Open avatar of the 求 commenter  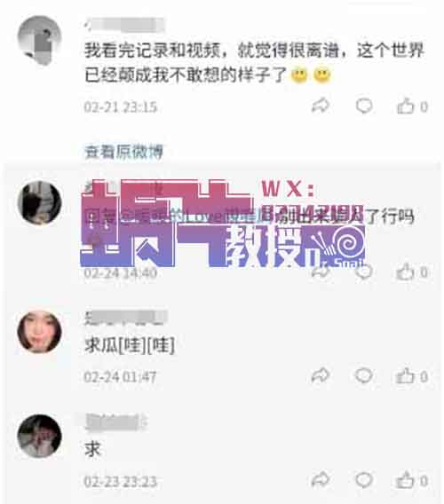[39, 436]
